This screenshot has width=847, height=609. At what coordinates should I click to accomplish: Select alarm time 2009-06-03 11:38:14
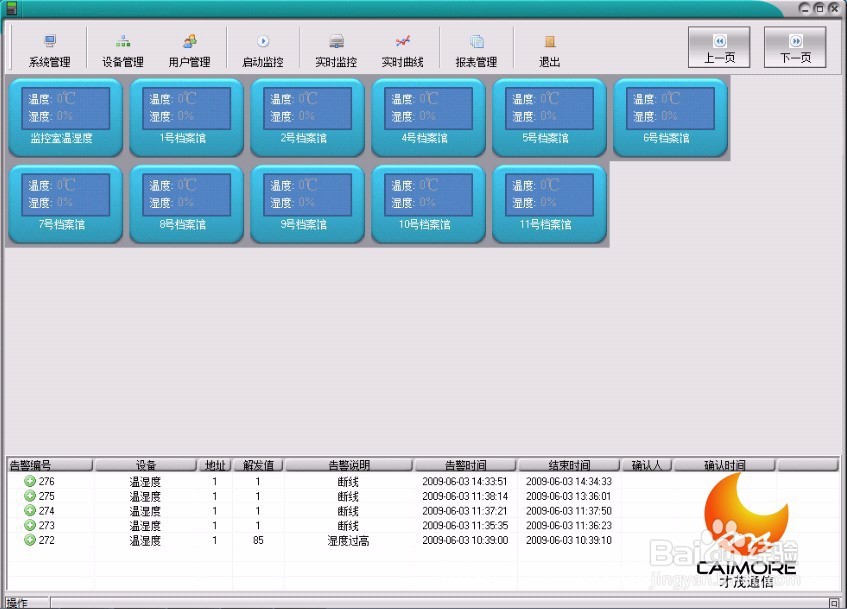click(465, 496)
